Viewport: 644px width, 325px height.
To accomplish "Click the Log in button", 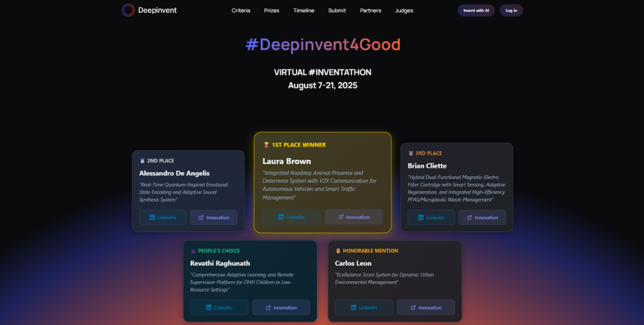I will tap(511, 10).
